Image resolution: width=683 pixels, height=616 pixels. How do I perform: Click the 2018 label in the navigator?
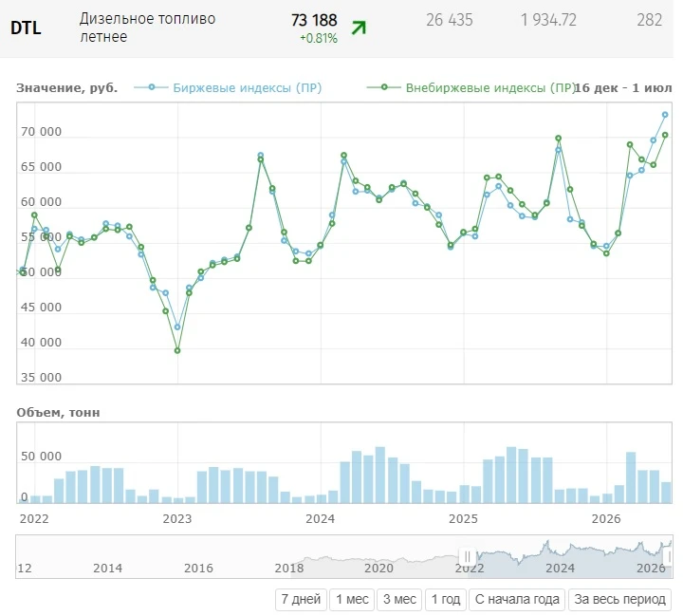289,568
